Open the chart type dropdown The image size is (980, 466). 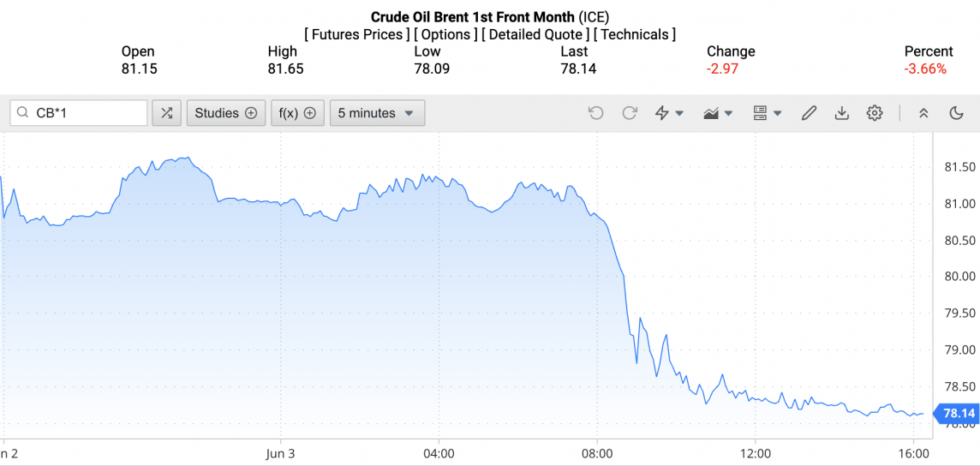[718, 113]
